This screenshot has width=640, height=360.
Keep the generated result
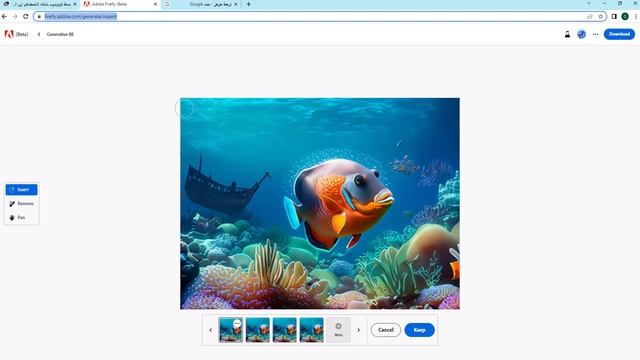click(x=419, y=330)
